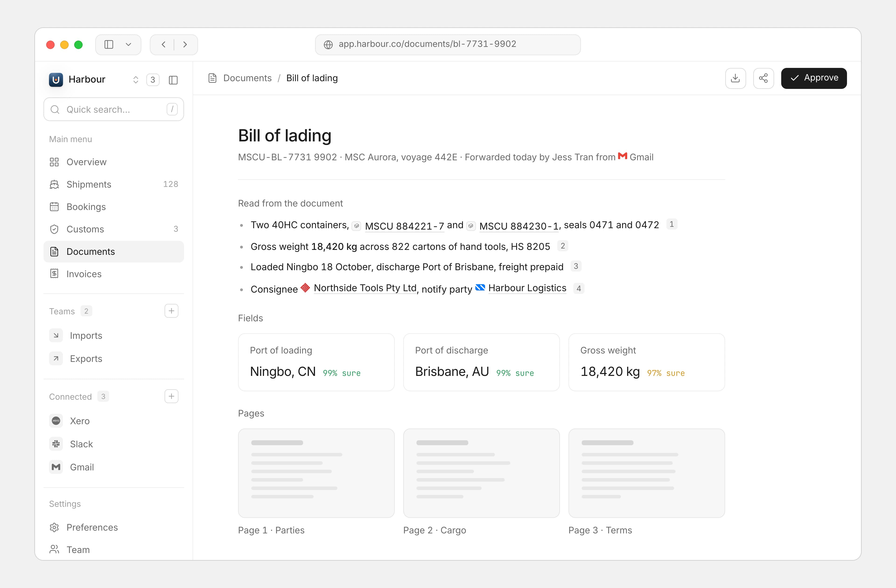Go back with the left chevron
The width and height of the screenshot is (896, 588).
(163, 44)
